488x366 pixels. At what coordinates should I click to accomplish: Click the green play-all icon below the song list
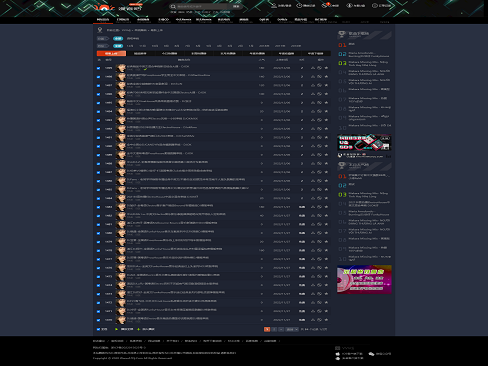(x=116, y=329)
